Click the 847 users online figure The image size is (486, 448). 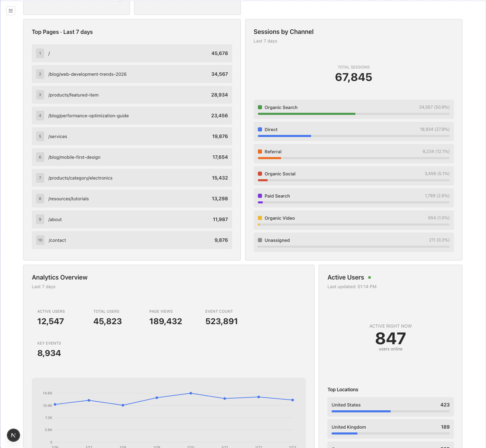(391, 338)
